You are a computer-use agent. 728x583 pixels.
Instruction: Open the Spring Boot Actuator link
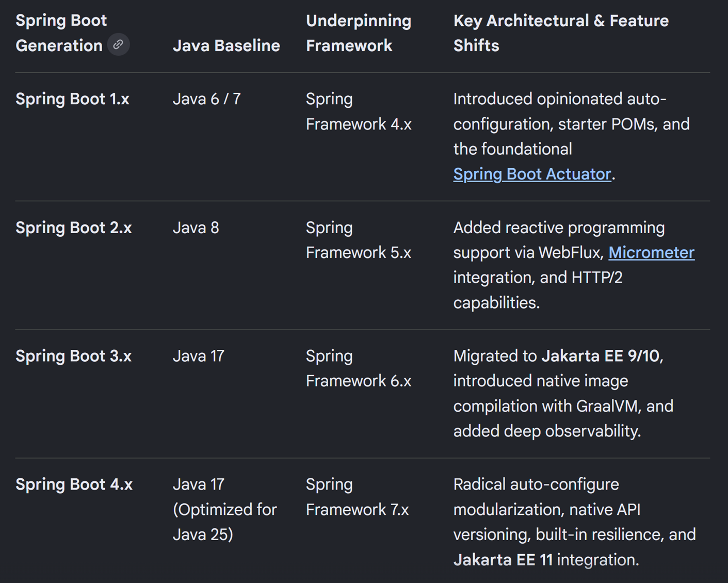(x=532, y=174)
